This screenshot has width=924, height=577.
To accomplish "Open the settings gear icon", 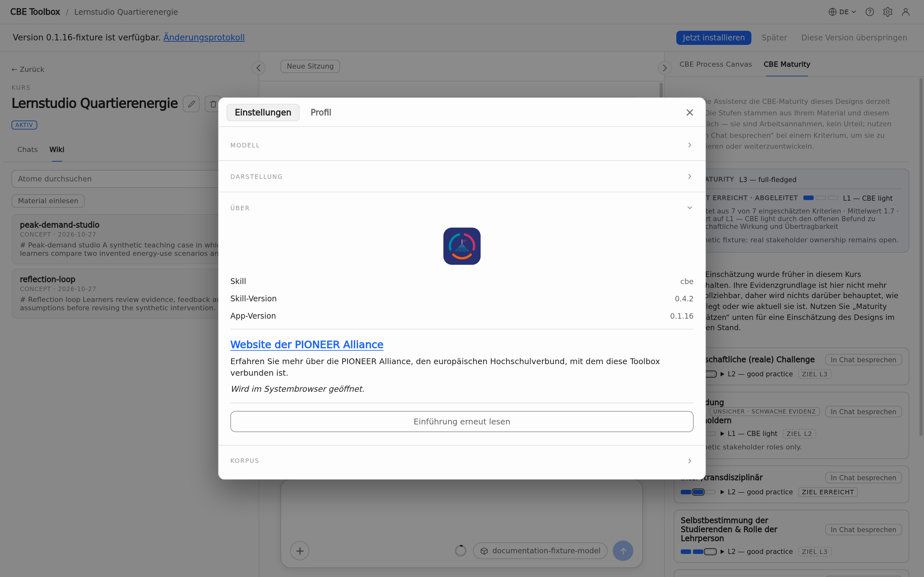I will point(887,12).
